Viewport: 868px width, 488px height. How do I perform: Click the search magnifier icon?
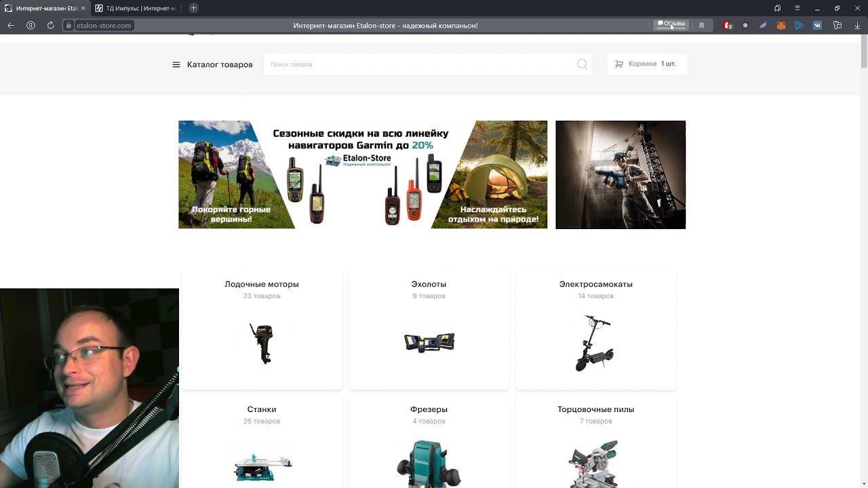point(582,64)
